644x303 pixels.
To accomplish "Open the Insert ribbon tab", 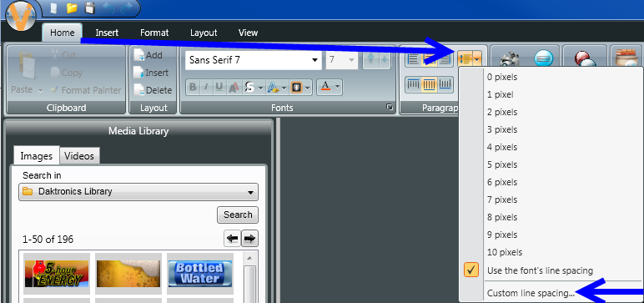I will tap(107, 33).
